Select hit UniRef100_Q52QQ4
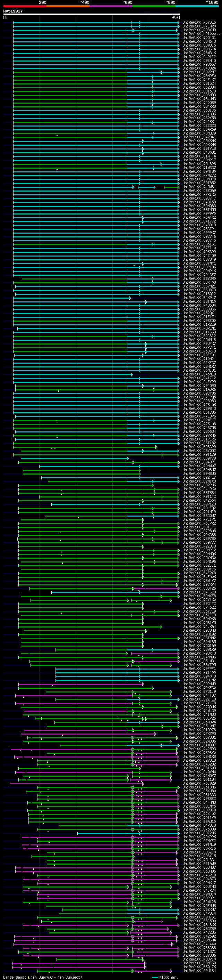Viewport: 222px width, 980px height. (199, 88)
